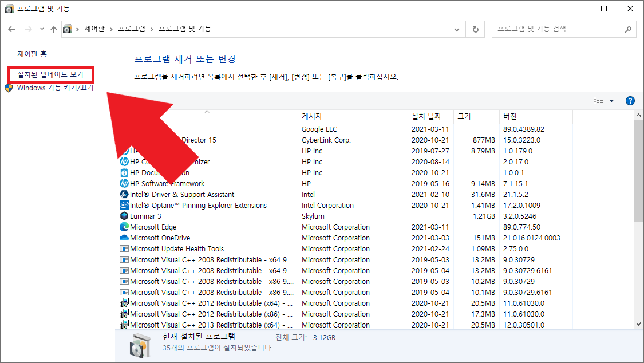
Task: Click size 1.21GB cell
Action: (x=484, y=216)
